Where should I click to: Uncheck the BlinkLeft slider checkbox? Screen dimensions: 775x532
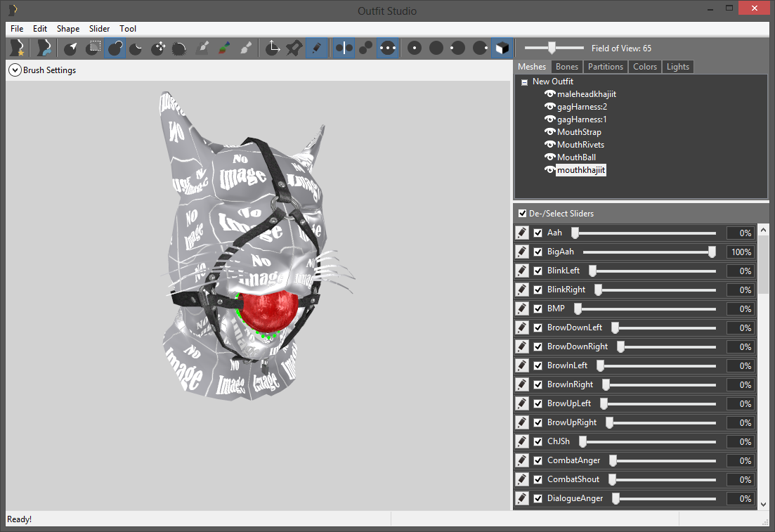coord(538,271)
